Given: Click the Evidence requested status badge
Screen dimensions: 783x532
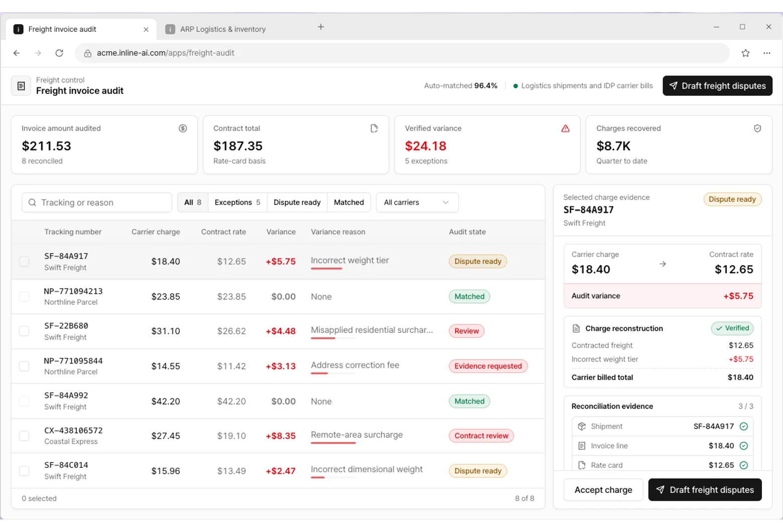Looking at the screenshot, I should (488, 366).
